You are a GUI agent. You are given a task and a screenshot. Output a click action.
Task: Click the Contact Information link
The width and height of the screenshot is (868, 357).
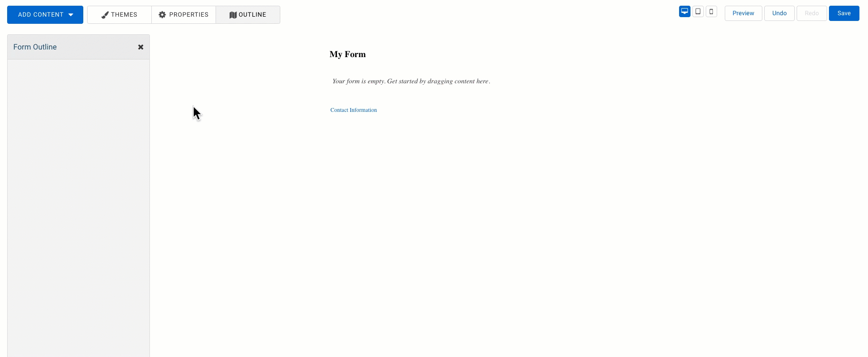pos(354,110)
